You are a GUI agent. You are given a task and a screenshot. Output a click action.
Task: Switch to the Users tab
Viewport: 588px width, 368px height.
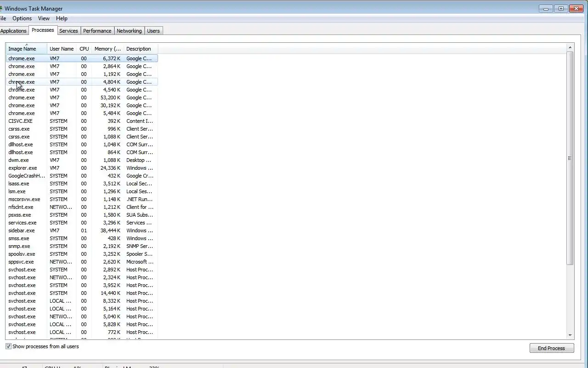[x=153, y=31]
